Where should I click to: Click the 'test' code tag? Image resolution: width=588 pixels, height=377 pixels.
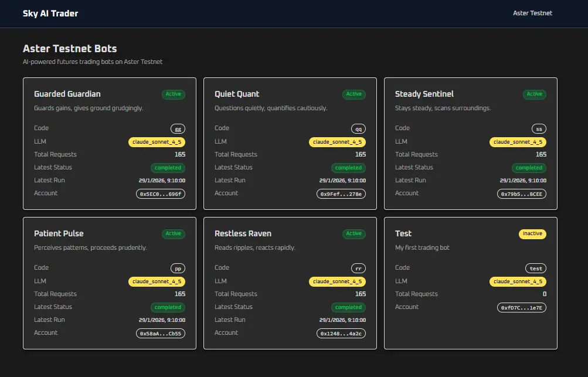click(x=536, y=269)
